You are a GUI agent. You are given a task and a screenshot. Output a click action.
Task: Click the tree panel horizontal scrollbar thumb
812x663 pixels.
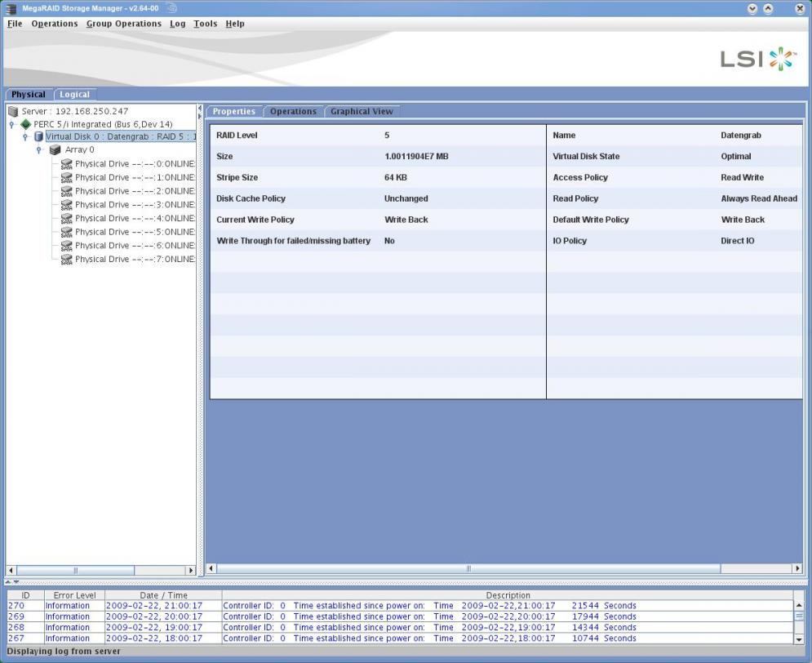coord(76,570)
